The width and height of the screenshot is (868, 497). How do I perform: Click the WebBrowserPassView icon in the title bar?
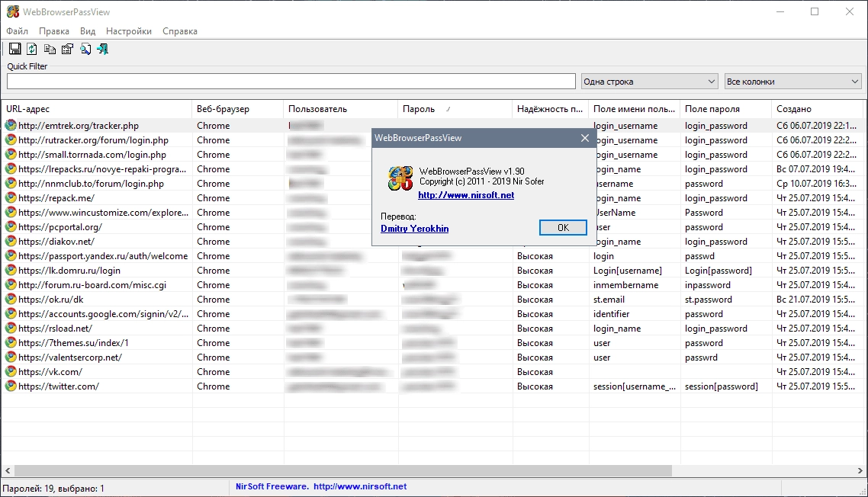(13, 11)
